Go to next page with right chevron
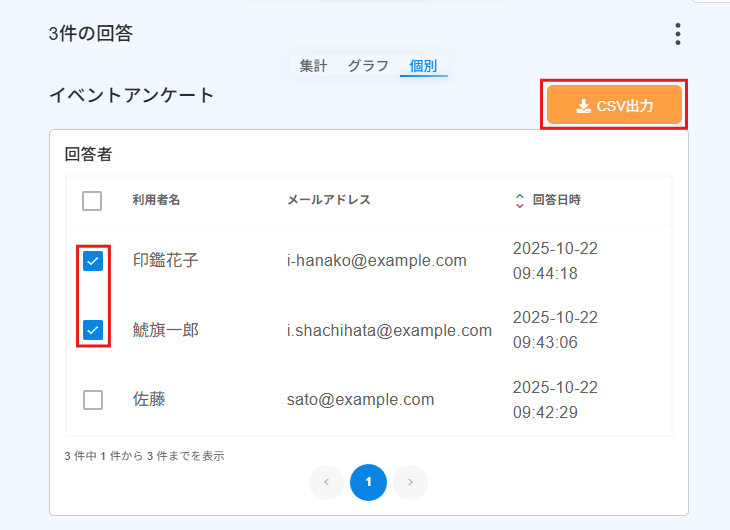Viewport: 730px width, 530px height. pyautogui.click(x=410, y=482)
